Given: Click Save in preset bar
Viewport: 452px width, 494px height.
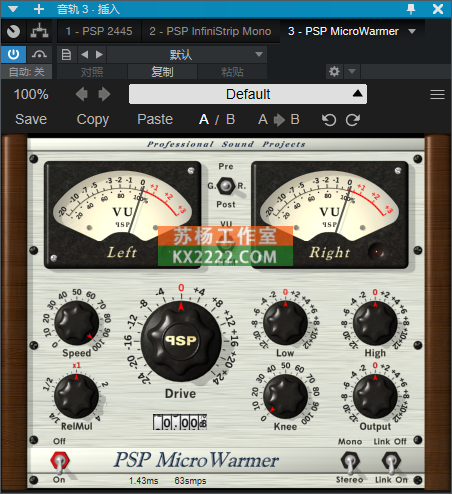Looking at the screenshot, I should (31, 119).
